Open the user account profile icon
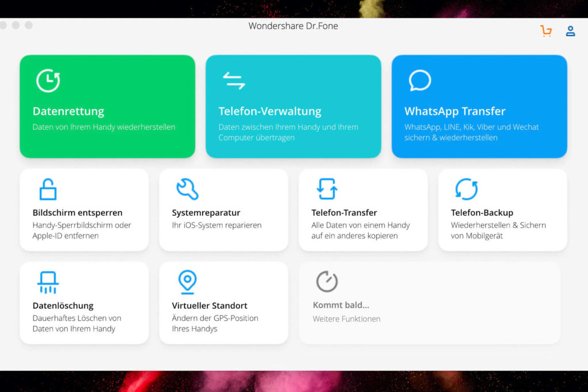Image resolution: width=588 pixels, height=392 pixels. coord(570,31)
